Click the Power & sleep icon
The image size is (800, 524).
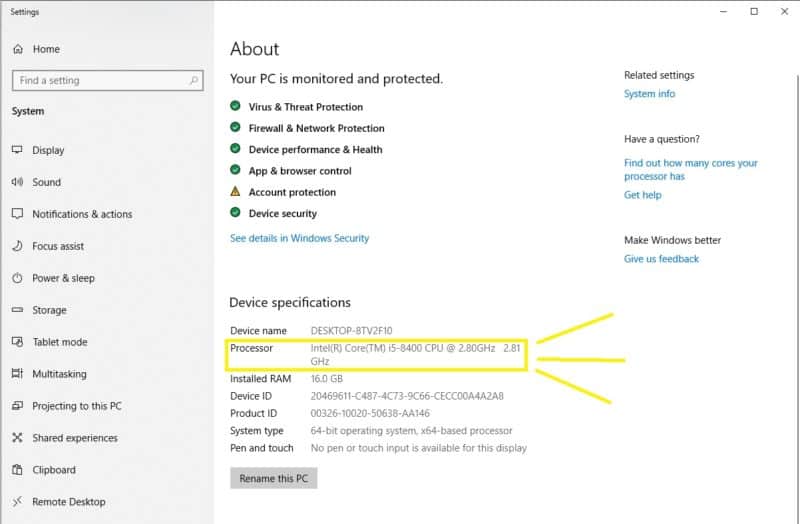pos(17,278)
